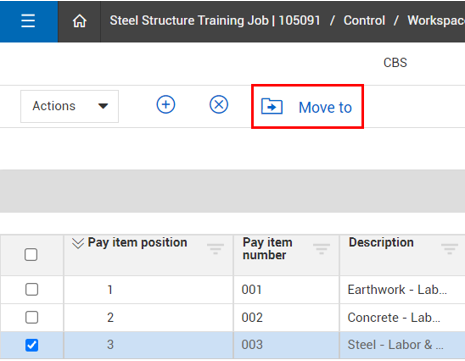The image size is (465, 361).
Task: Select Control in the breadcrumb
Action: pos(364,21)
